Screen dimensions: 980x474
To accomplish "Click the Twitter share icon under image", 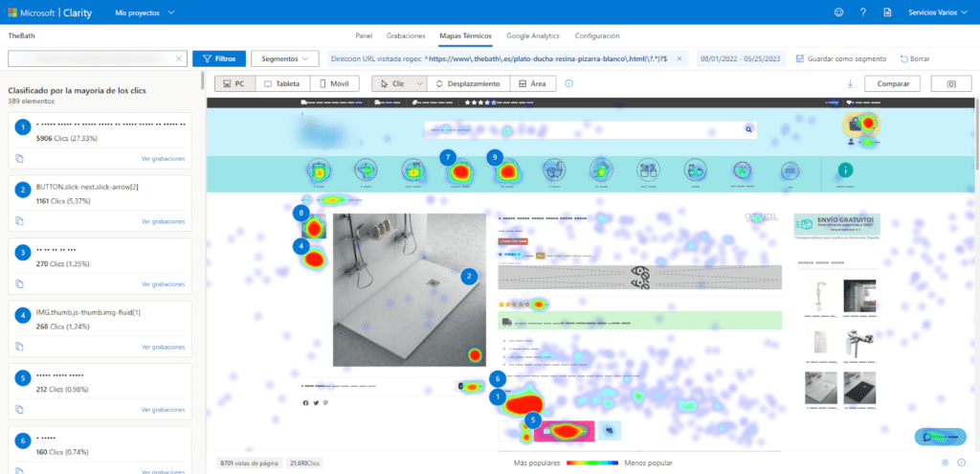I will pos(316,403).
